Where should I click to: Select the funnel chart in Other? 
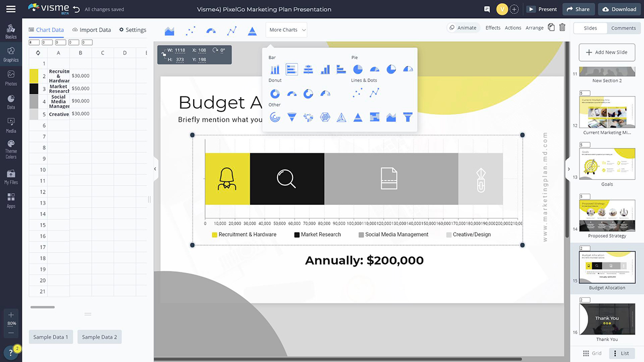coord(408,117)
